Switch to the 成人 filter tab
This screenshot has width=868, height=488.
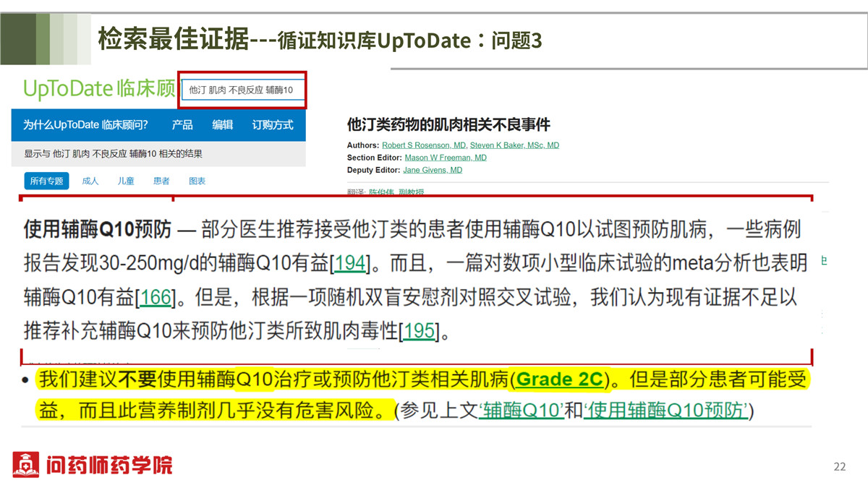pos(90,181)
